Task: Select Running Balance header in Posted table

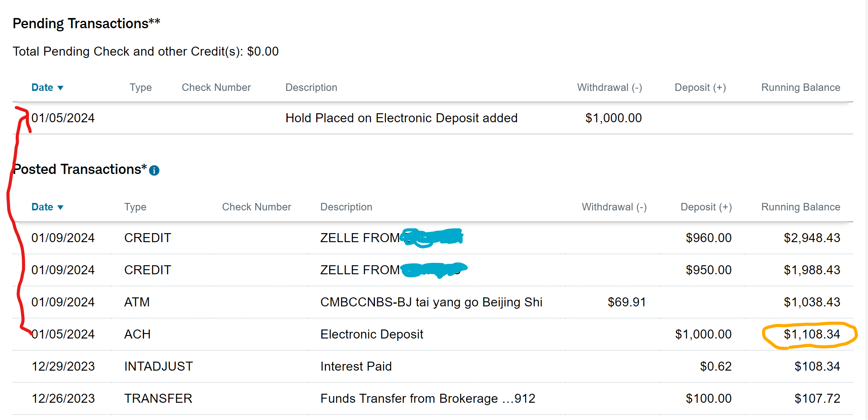Action: pyautogui.click(x=800, y=207)
